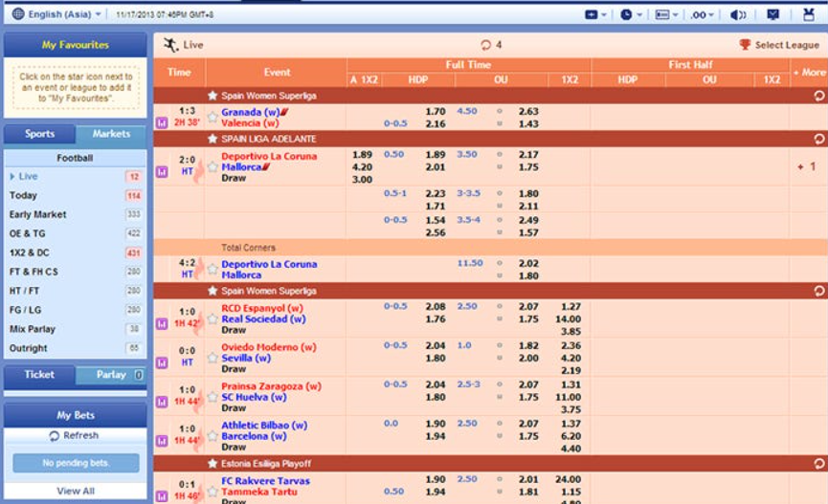Viewport: 828px width, 504px height.
Task: Toggle favourite star for Prainsa Zaragoza (w) match
Action: [x=213, y=398]
